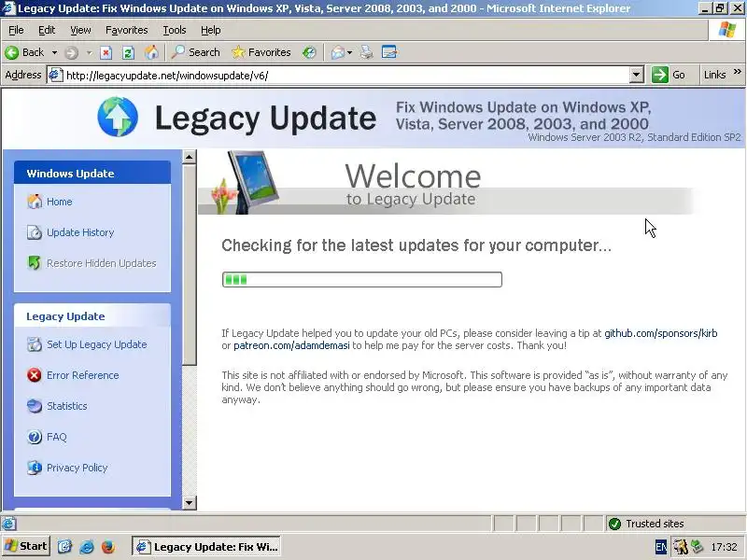Click the sidebar vertical scrollbar thumb
This screenshot has height=560, width=747.
coord(190,265)
